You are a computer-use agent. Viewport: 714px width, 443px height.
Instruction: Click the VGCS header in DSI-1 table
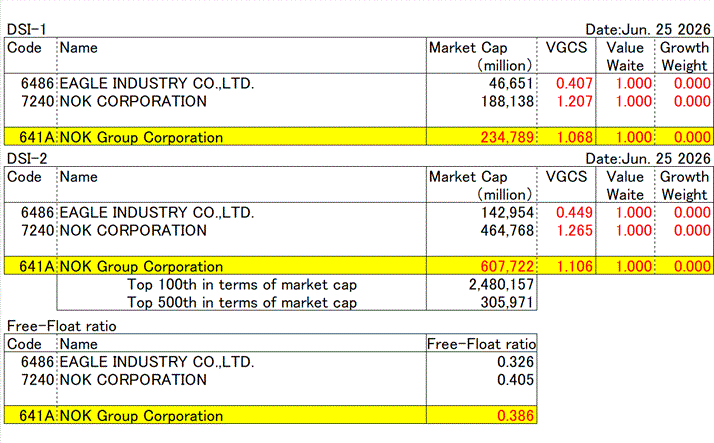[566, 48]
